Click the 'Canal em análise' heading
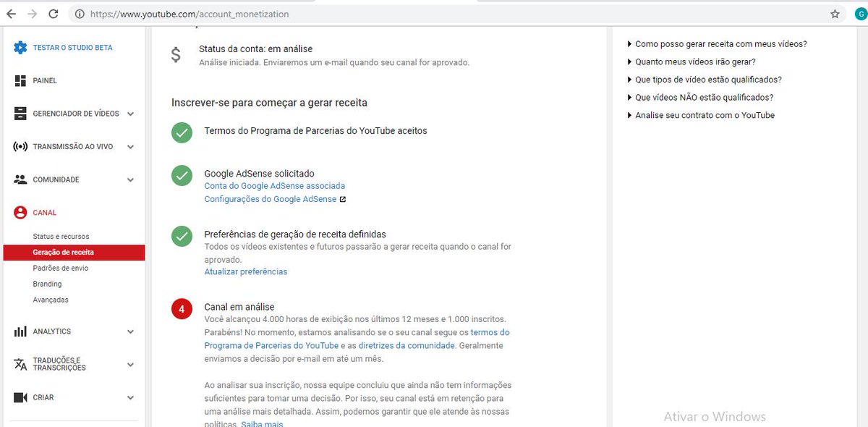Screen dimensions: 868x427 click(x=239, y=308)
